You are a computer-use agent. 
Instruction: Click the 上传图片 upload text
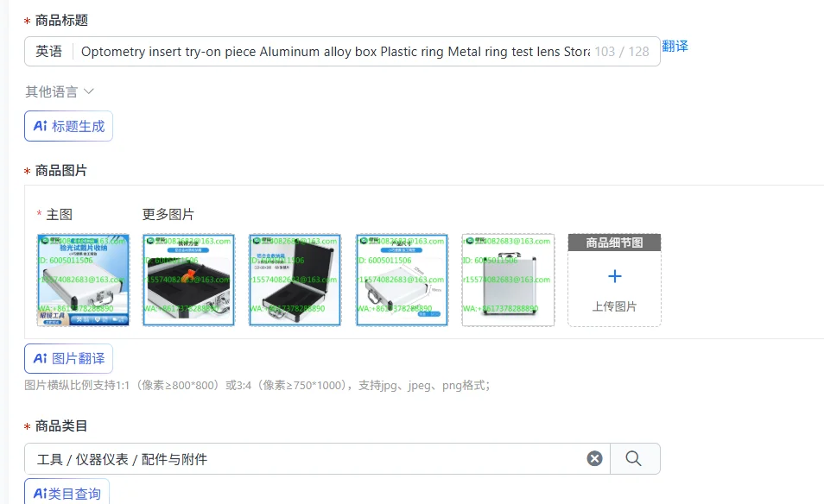pyautogui.click(x=614, y=306)
